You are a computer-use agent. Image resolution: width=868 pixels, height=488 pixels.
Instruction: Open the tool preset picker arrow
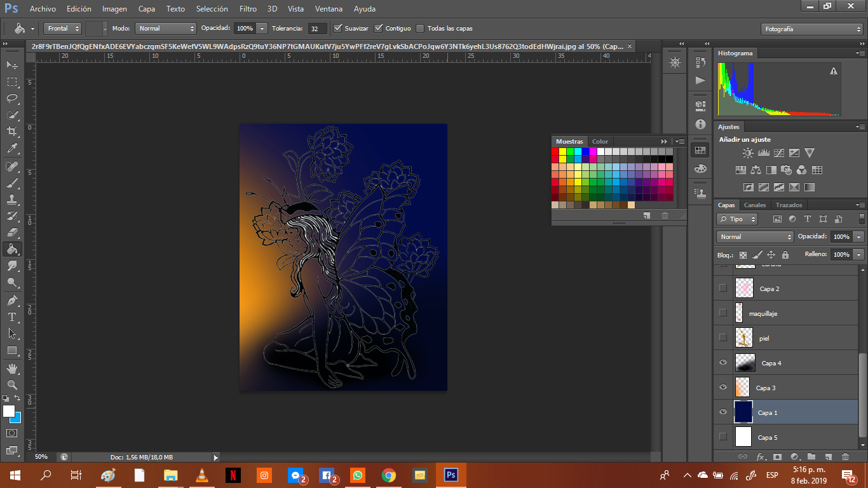point(32,29)
